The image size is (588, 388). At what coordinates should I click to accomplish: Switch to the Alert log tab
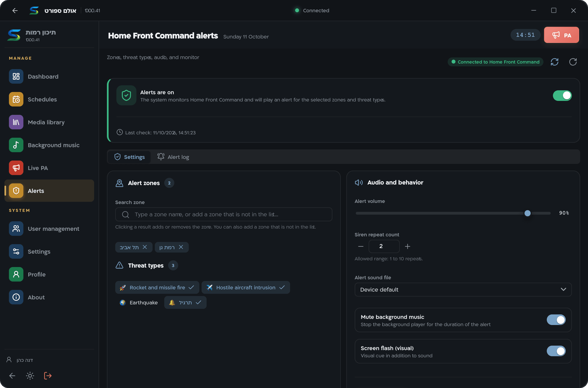pos(173,157)
